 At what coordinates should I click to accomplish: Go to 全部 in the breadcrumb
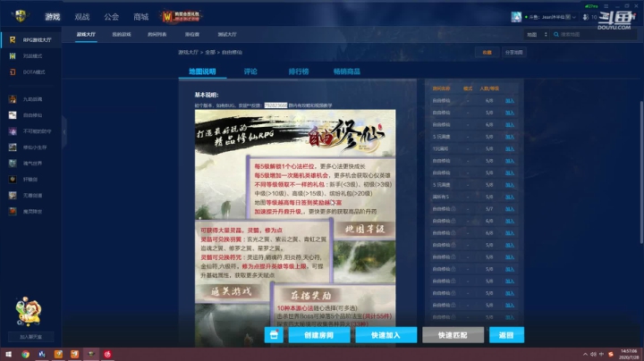click(210, 53)
